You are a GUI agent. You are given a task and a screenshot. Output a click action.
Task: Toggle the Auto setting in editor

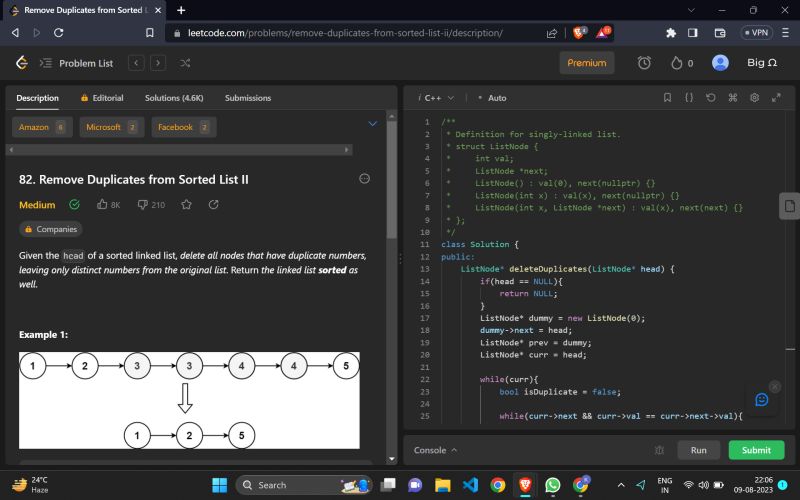[x=492, y=98]
